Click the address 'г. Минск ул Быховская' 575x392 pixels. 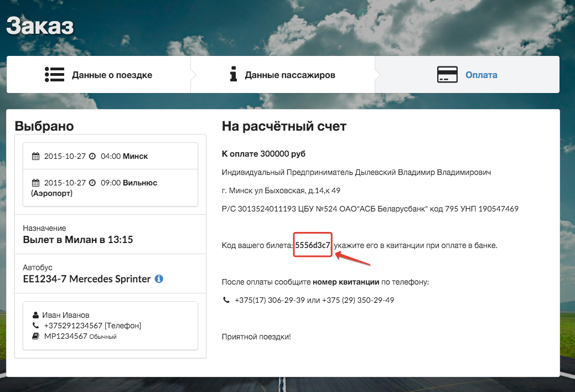[263, 190]
